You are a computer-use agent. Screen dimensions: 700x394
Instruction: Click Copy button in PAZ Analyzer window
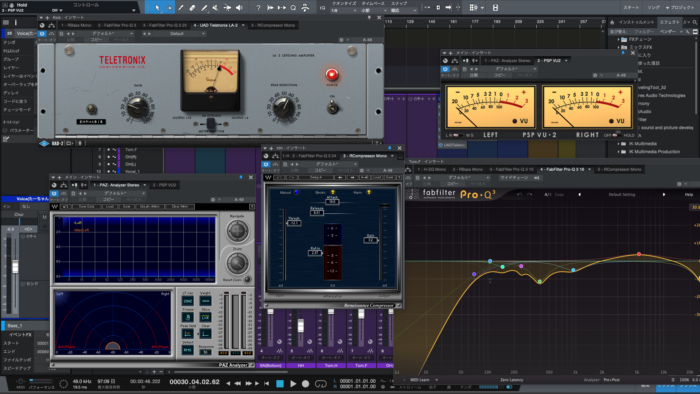click(x=108, y=200)
